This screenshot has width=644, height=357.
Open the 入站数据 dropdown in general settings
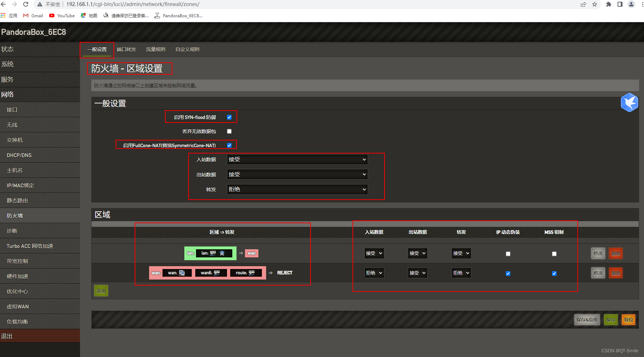click(x=297, y=159)
